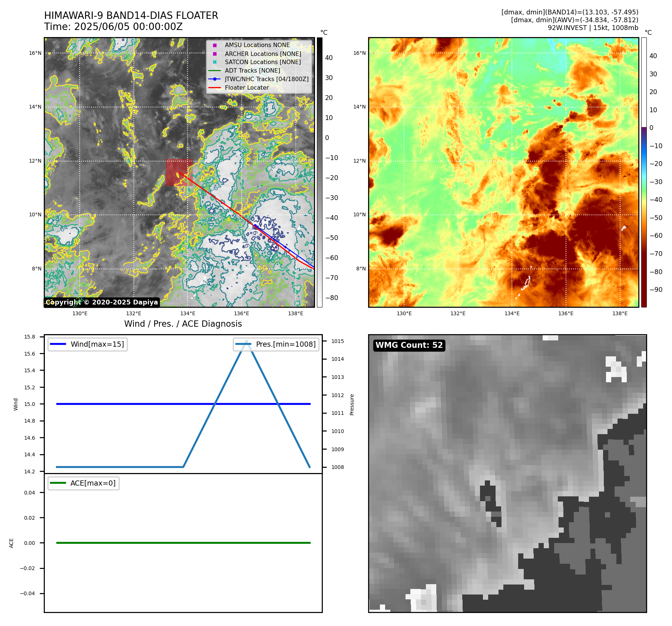This screenshot has width=672, height=626.
Task: Click the ACE[max=0] legend entry
Action: (84, 483)
